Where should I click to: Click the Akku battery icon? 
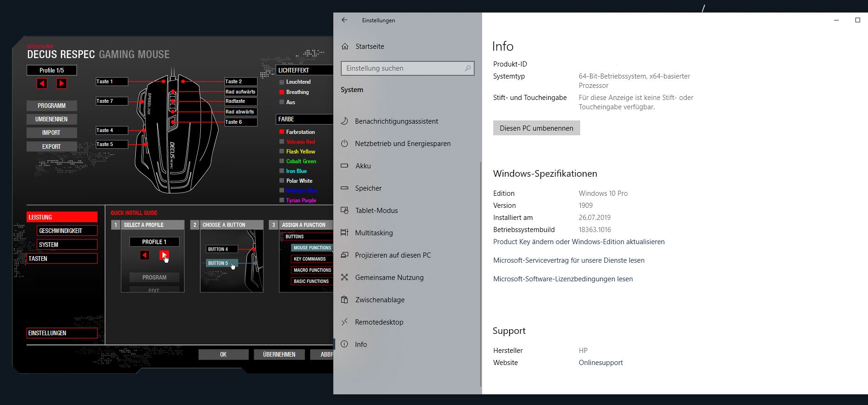coord(345,166)
